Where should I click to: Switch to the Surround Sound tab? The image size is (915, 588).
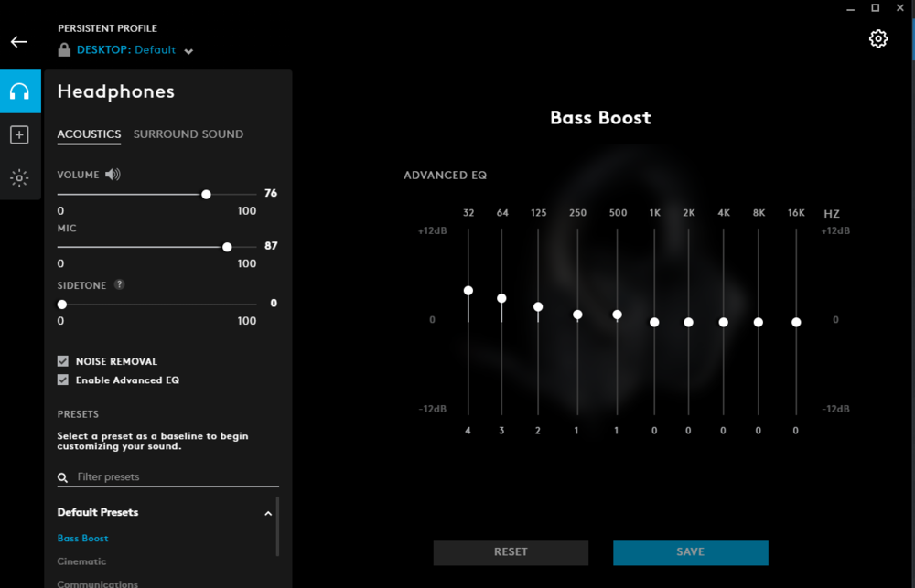pyautogui.click(x=188, y=134)
